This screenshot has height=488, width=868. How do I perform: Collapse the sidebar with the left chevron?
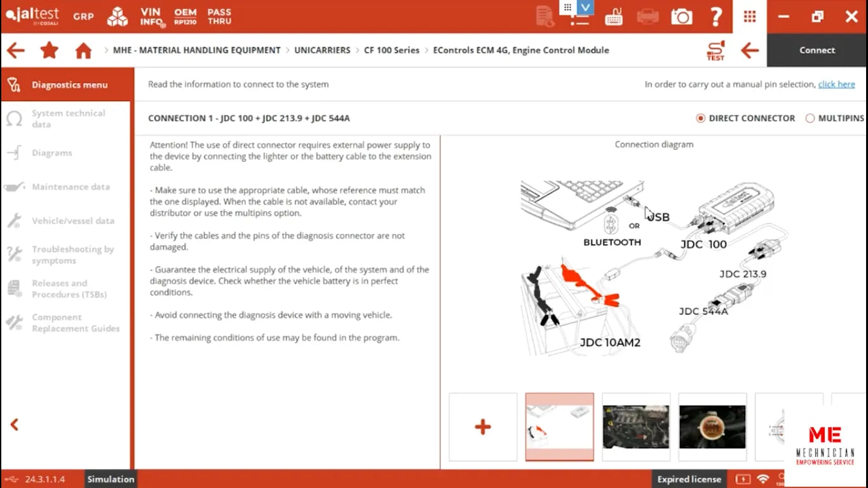coord(15,424)
